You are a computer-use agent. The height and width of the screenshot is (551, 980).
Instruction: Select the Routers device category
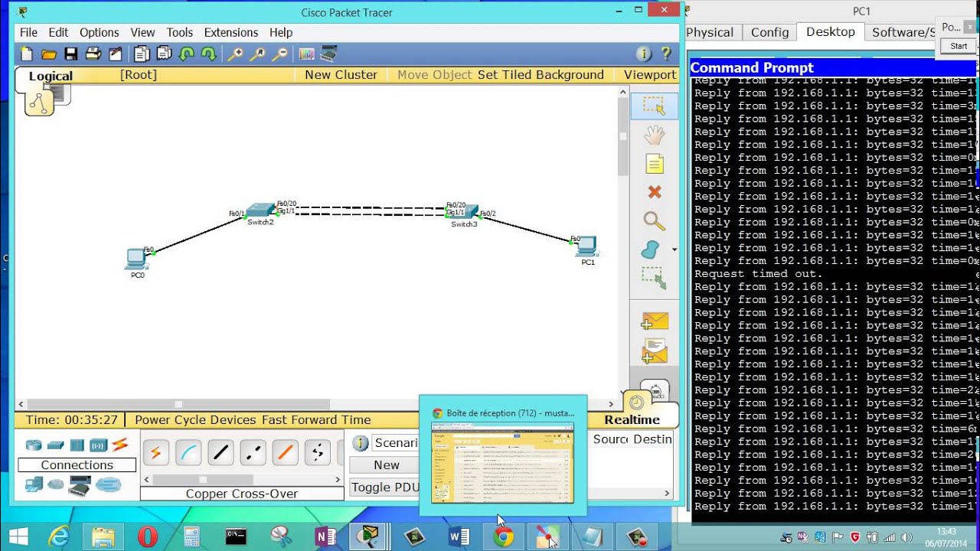tap(34, 445)
